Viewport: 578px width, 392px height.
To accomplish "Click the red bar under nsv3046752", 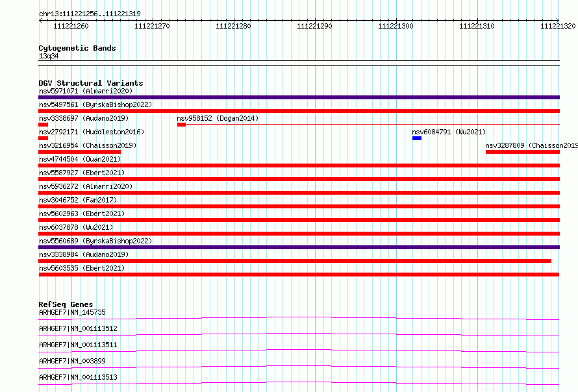I will (299, 206).
